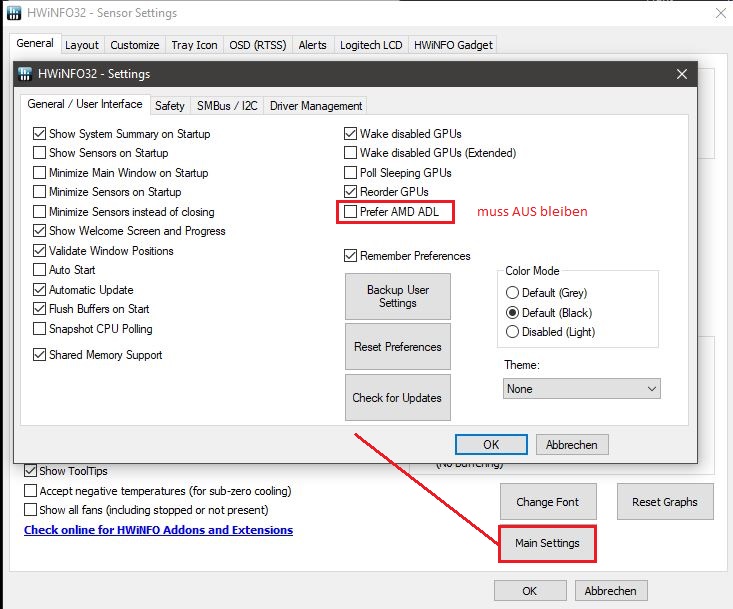
Task: Toggle Shared Memory Support checkbox
Action: tap(39, 355)
